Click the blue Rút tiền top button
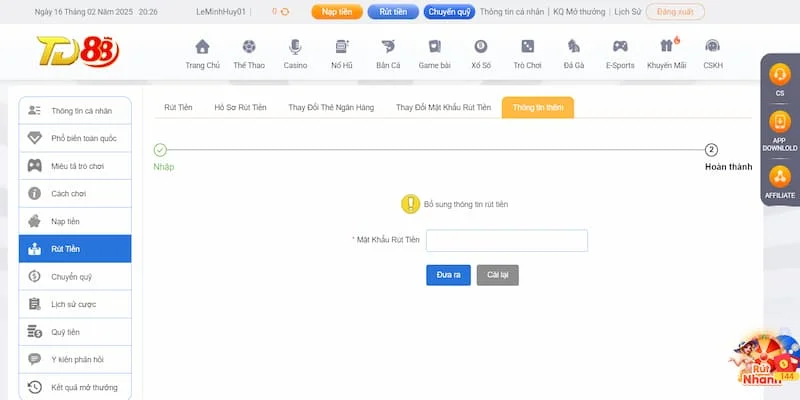 (393, 12)
